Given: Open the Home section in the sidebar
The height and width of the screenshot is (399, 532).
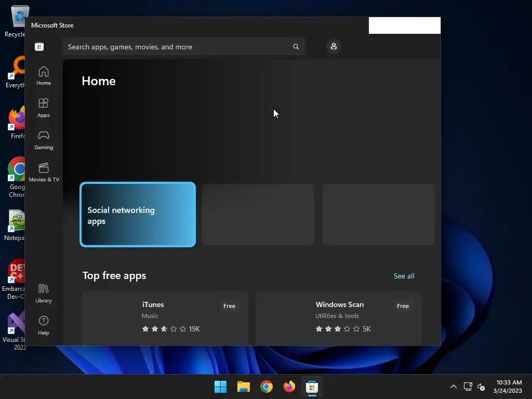Looking at the screenshot, I should point(44,76).
